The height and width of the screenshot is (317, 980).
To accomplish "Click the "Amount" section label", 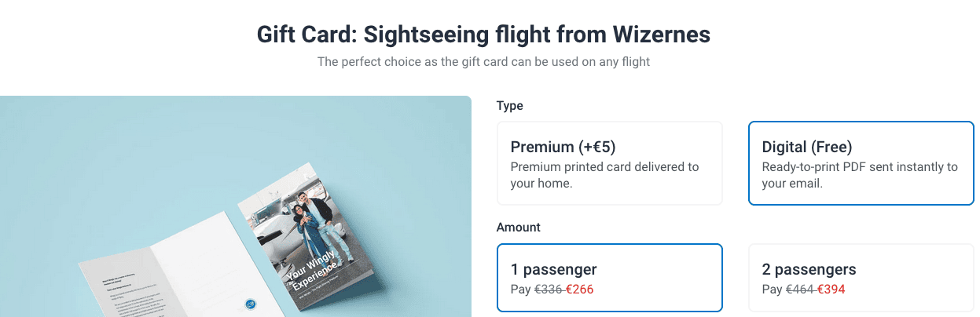I will 519,228.
